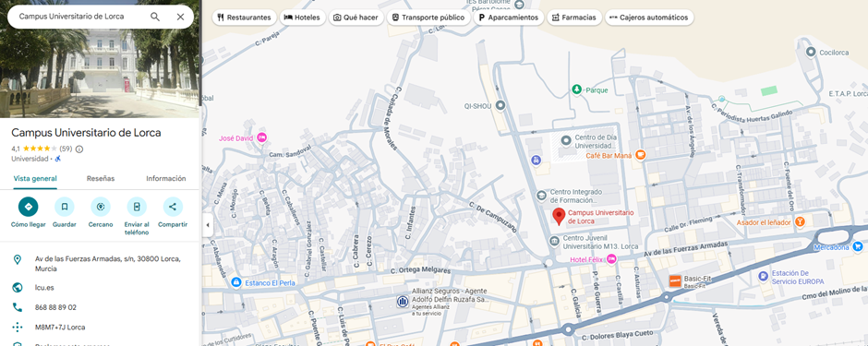Show Cajeros automáticos on the map
This screenshot has height=346, width=868.
point(649,18)
